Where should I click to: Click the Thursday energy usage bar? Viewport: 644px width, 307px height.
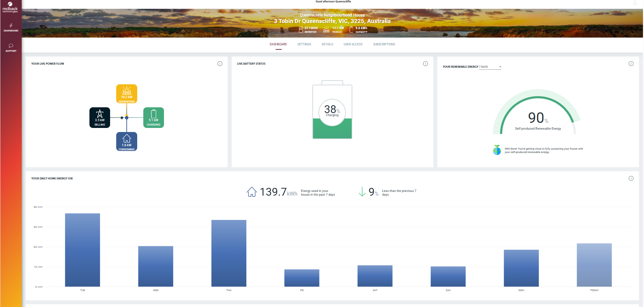coord(229,253)
